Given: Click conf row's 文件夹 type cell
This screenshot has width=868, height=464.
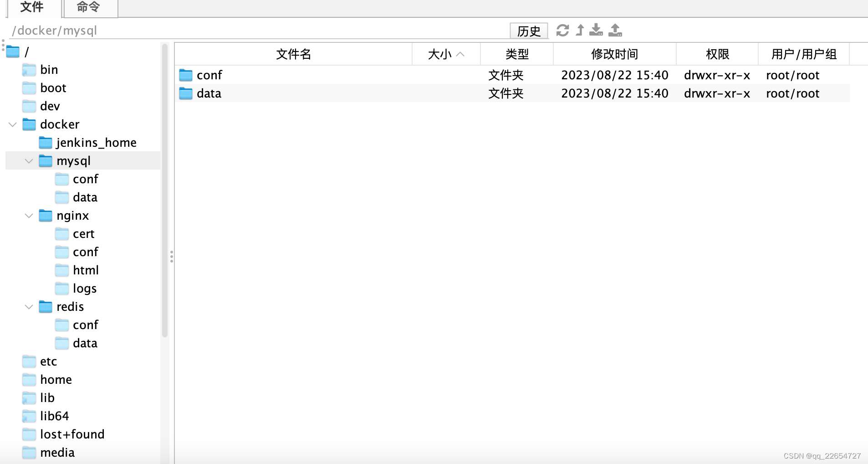Looking at the screenshot, I should (x=506, y=75).
